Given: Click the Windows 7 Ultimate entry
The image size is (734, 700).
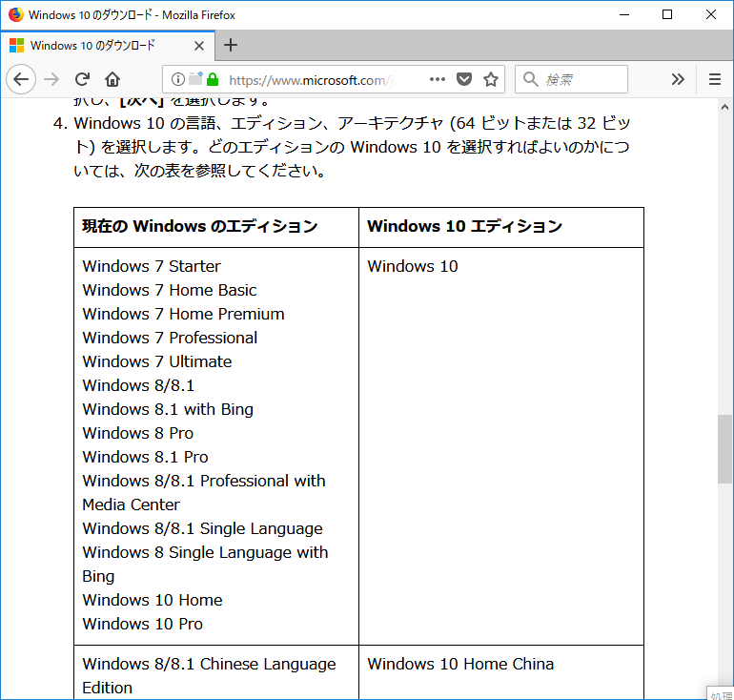Looking at the screenshot, I should [x=157, y=361].
